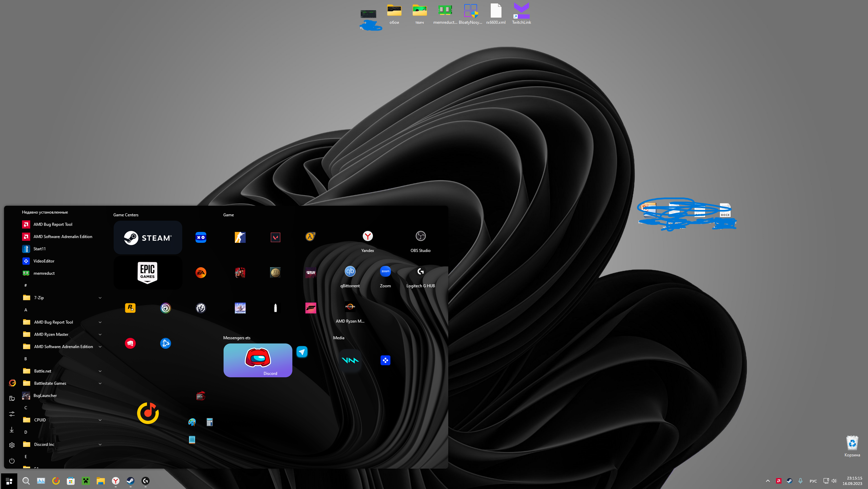The width and height of the screenshot is (868, 489).
Task: Click the power button in start menu
Action: [12, 461]
